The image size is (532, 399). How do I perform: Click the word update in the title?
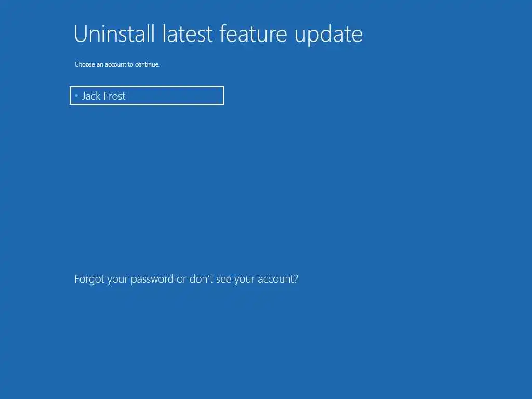[x=328, y=35]
